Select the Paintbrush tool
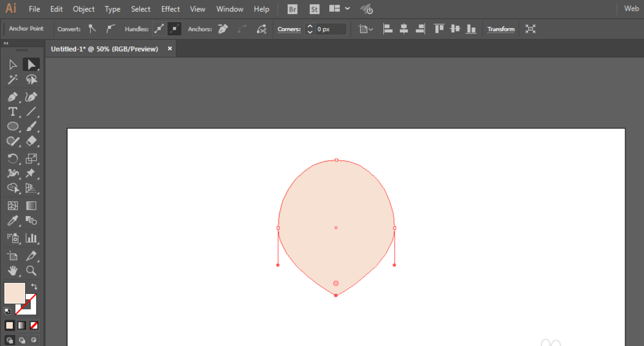The height and width of the screenshot is (346, 644). click(x=31, y=127)
